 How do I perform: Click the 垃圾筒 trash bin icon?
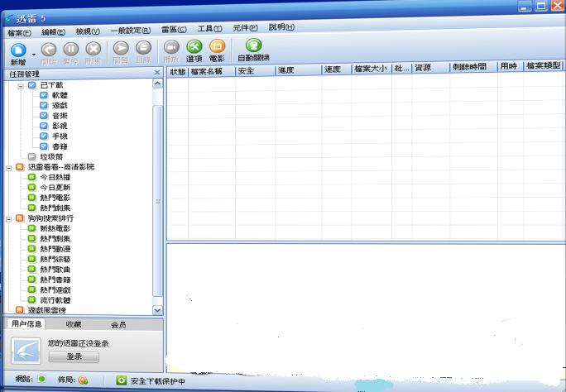click(x=31, y=157)
